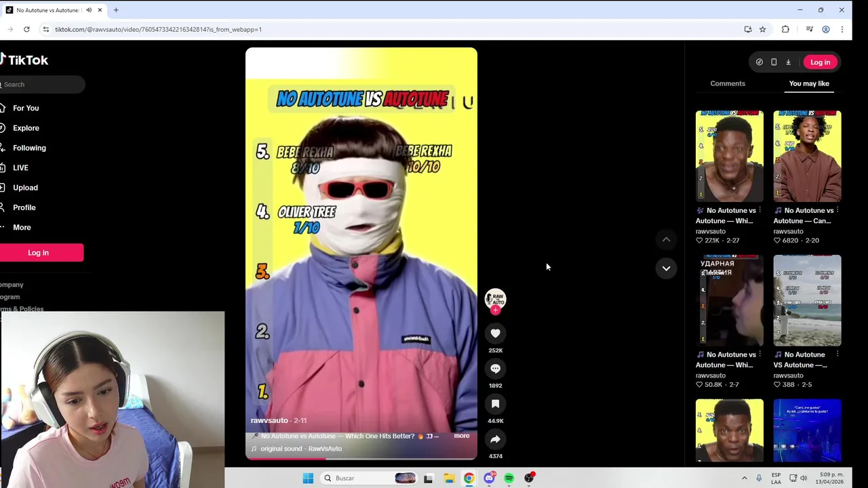The width and height of the screenshot is (868, 488).
Task: Switch to the Comments tab
Action: (x=728, y=83)
